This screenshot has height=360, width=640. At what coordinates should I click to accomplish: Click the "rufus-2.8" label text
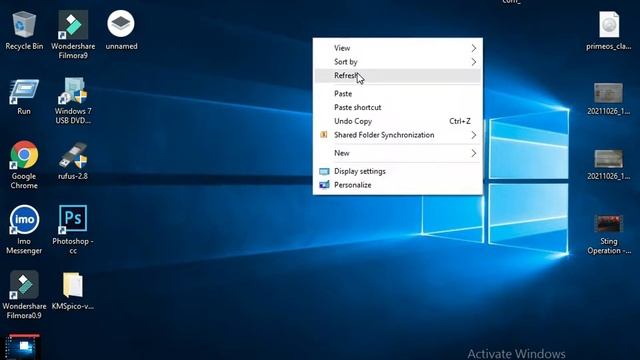(73, 176)
